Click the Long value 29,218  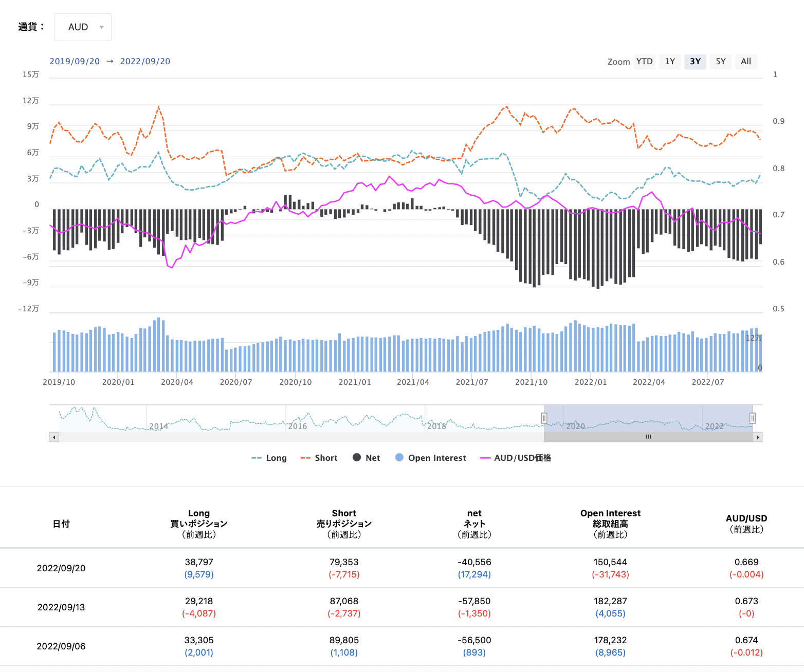click(x=199, y=601)
